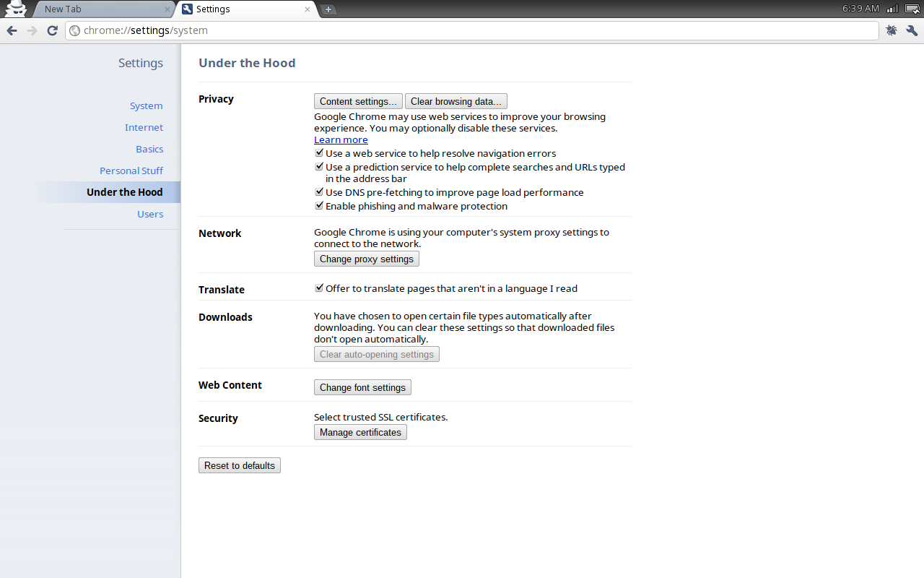Open Content settings dialog
The height and width of the screenshot is (578, 924).
click(358, 101)
